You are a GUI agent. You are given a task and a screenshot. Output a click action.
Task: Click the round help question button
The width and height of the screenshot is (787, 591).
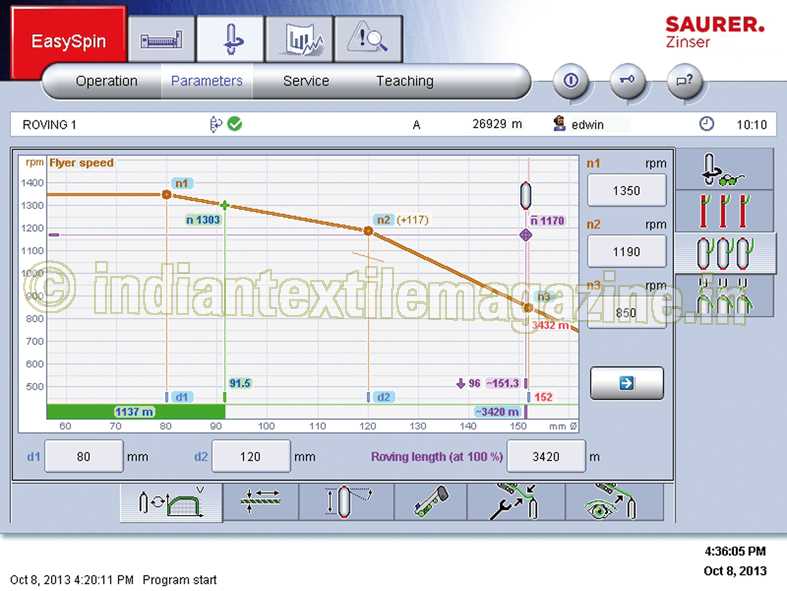[x=685, y=80]
